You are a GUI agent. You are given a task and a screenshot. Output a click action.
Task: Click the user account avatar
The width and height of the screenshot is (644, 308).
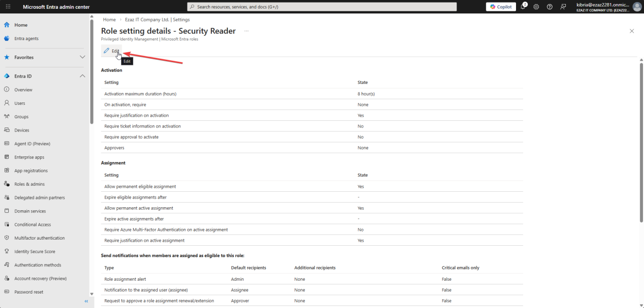(637, 7)
